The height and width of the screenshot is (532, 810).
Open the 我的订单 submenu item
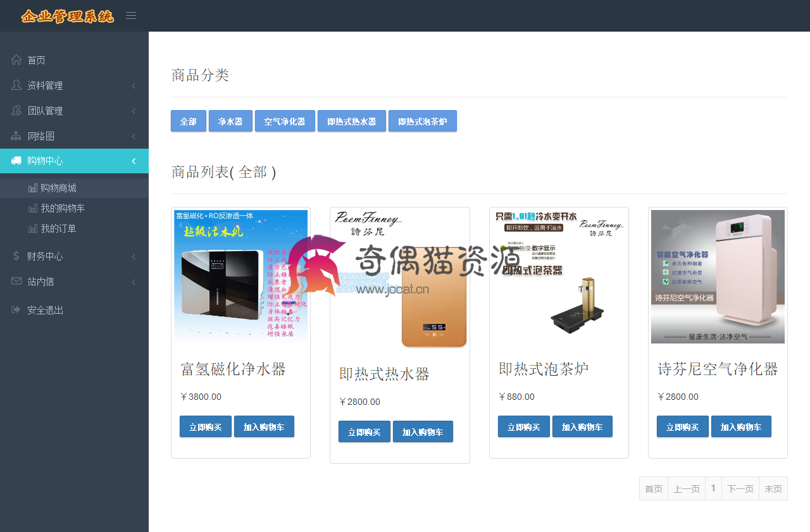coord(74,228)
